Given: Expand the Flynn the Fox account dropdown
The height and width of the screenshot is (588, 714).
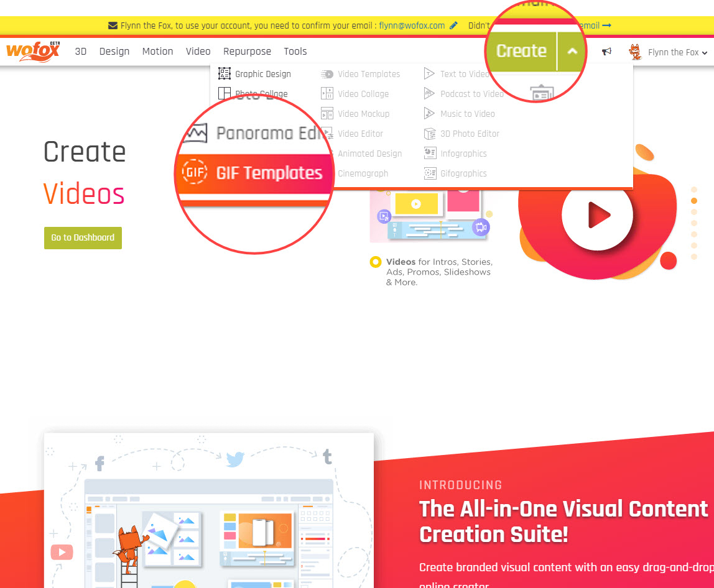Looking at the screenshot, I should 677,53.
